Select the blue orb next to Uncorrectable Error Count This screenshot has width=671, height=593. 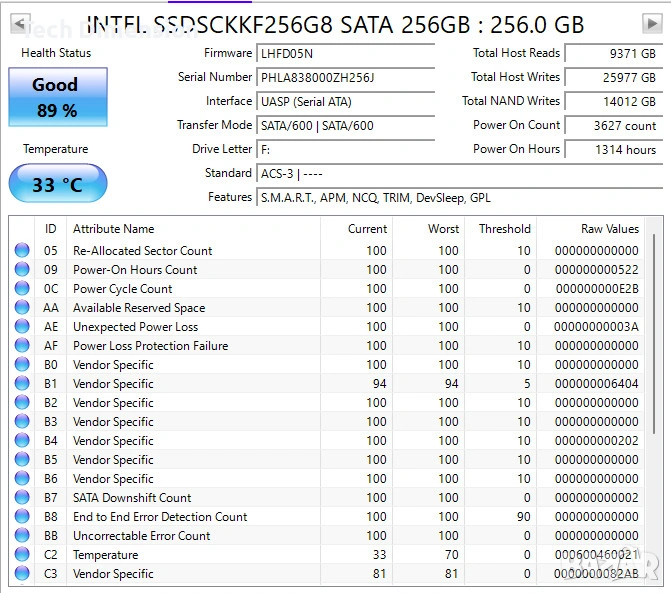22,536
